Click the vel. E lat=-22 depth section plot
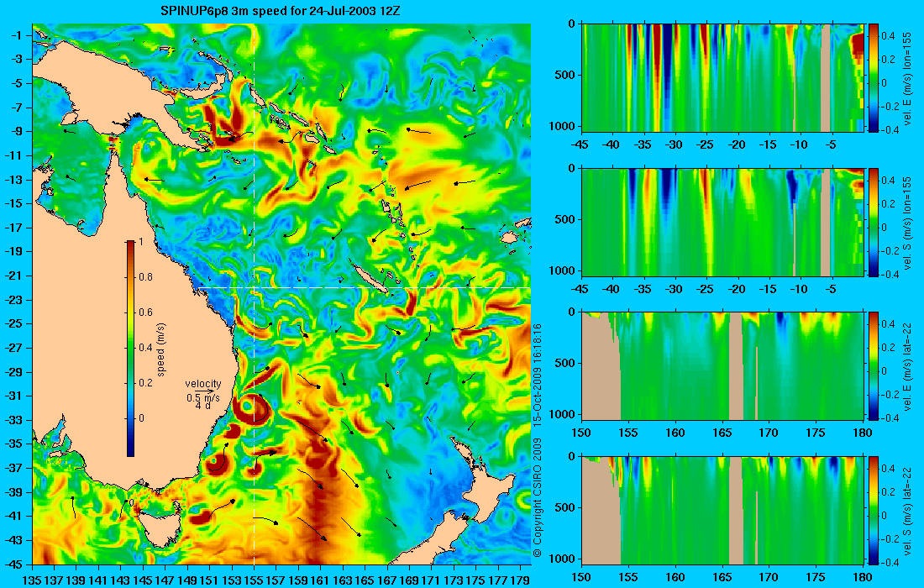Screen dimensions: 924x588 point(722,366)
